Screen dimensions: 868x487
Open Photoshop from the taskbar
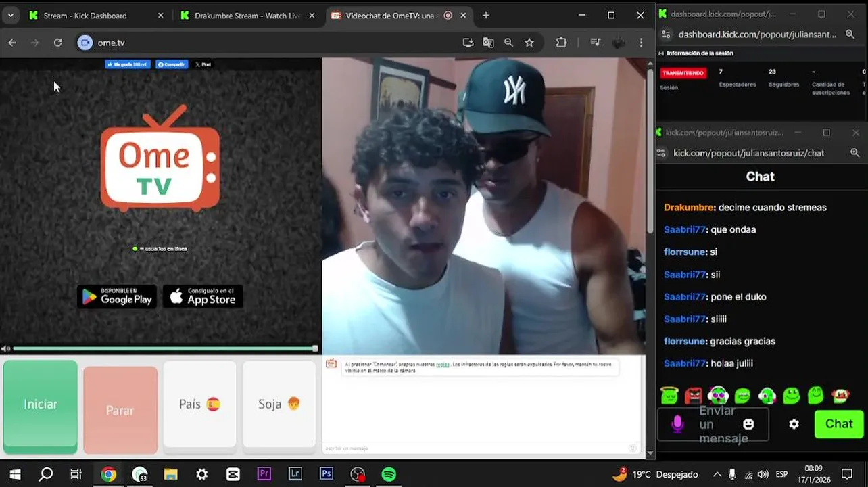[x=327, y=474]
